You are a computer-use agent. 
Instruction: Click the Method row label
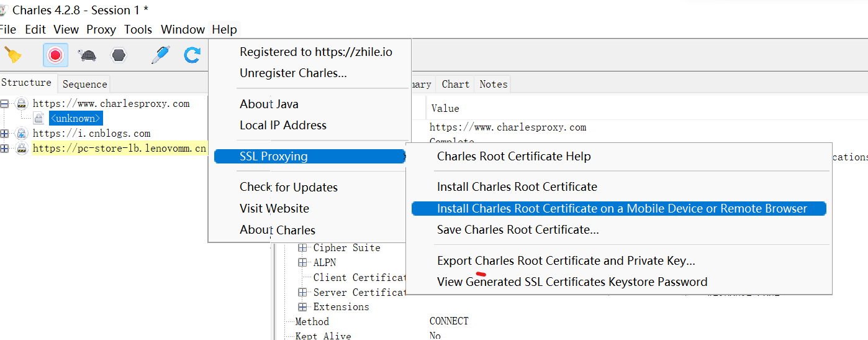(312, 321)
